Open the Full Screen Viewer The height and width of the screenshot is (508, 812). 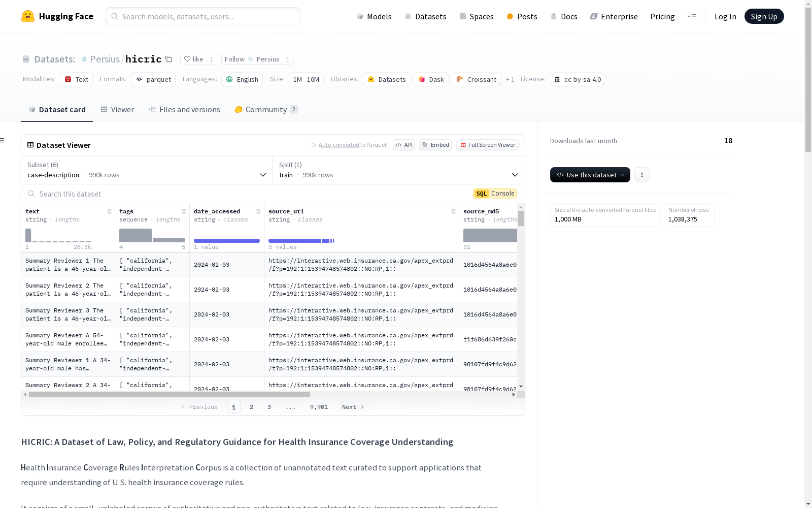point(488,145)
